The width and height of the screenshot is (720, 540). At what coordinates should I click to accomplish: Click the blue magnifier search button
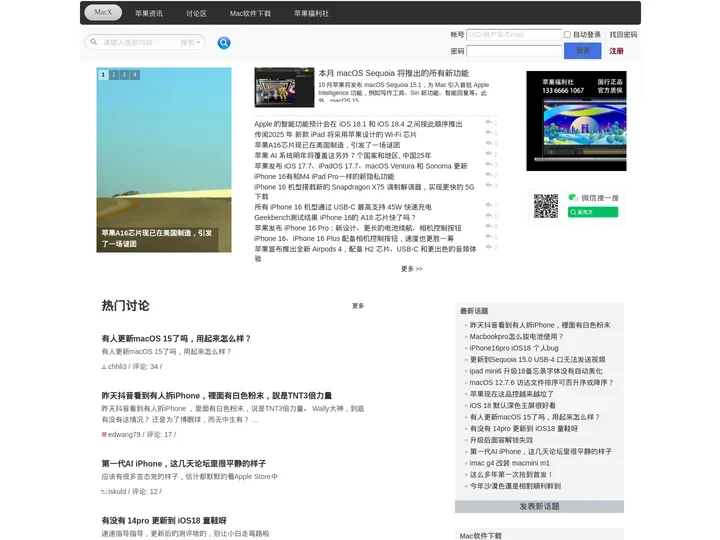(x=224, y=43)
